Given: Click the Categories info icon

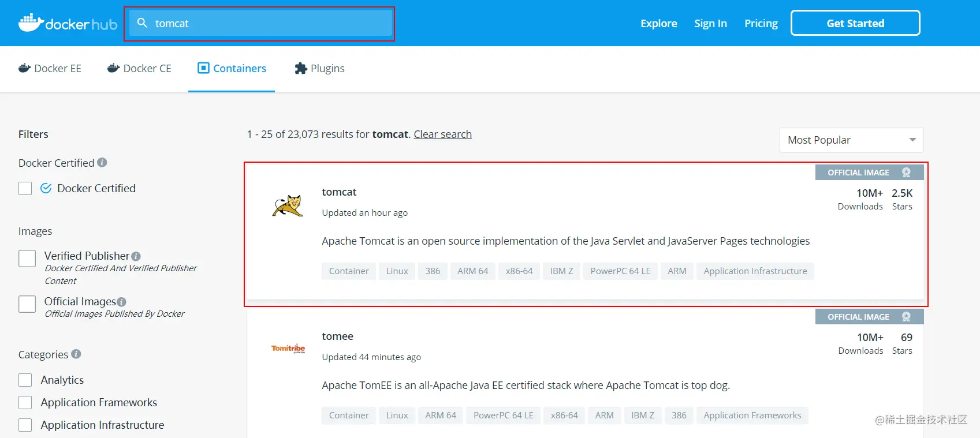Looking at the screenshot, I should click(76, 354).
